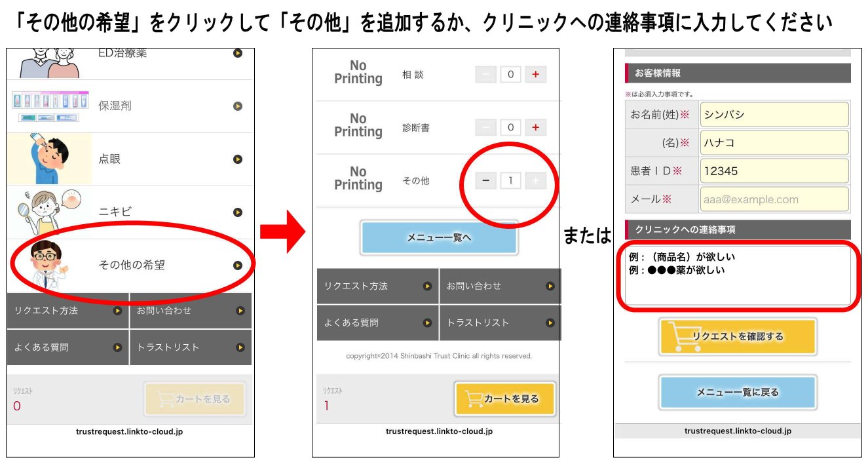Click the お名前(姓) field containing シンバシ
The width and height of the screenshot is (868, 472).
click(774, 115)
